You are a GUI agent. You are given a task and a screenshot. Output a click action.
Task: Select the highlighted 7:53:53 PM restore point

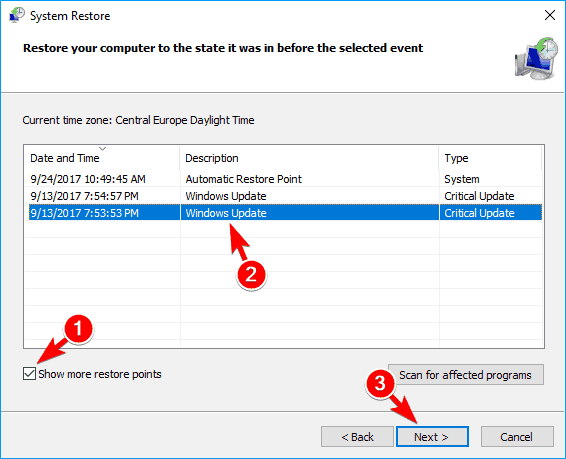[x=283, y=213]
